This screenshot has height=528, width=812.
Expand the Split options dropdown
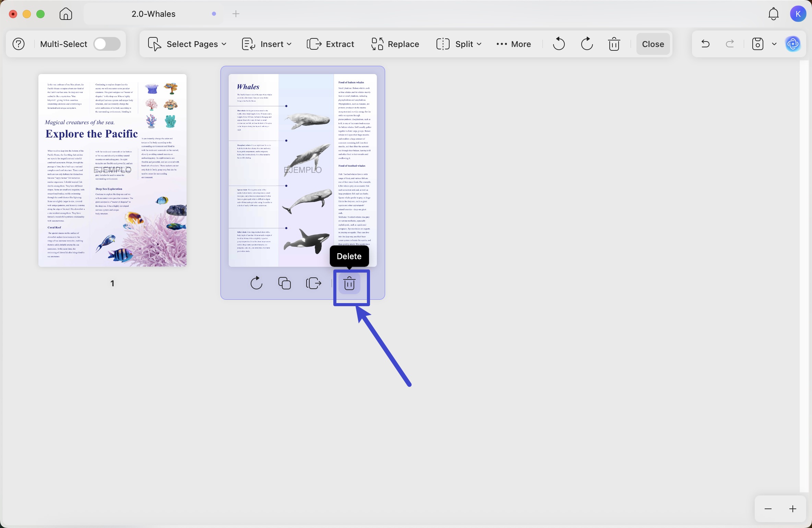pyautogui.click(x=459, y=44)
